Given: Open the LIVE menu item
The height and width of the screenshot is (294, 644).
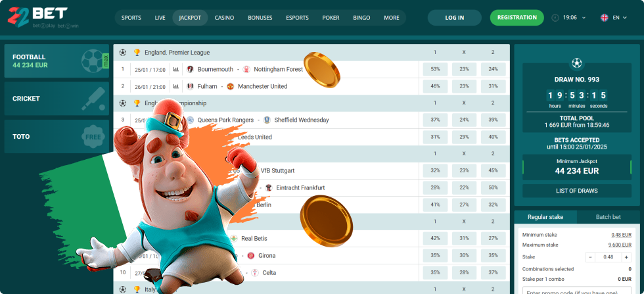Looking at the screenshot, I should pyautogui.click(x=160, y=18).
